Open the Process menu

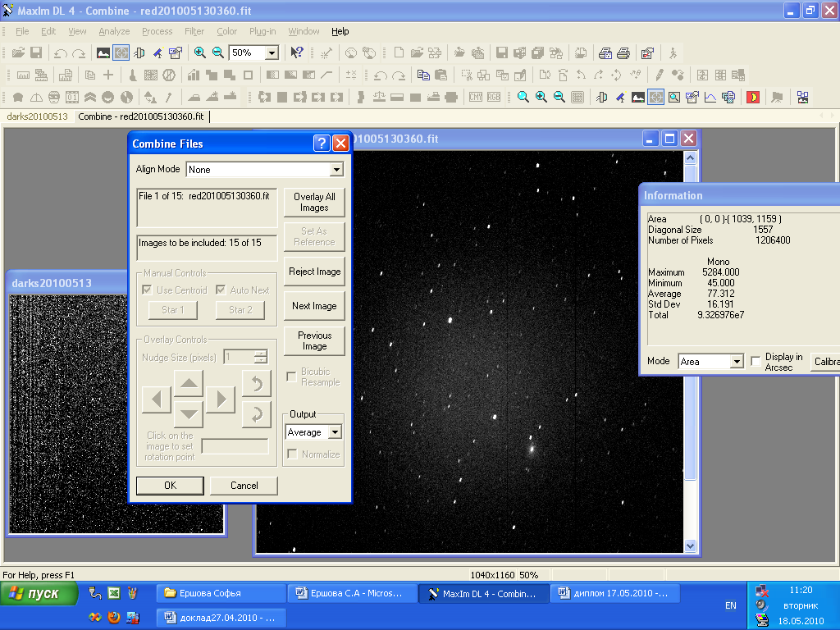pyautogui.click(x=157, y=31)
